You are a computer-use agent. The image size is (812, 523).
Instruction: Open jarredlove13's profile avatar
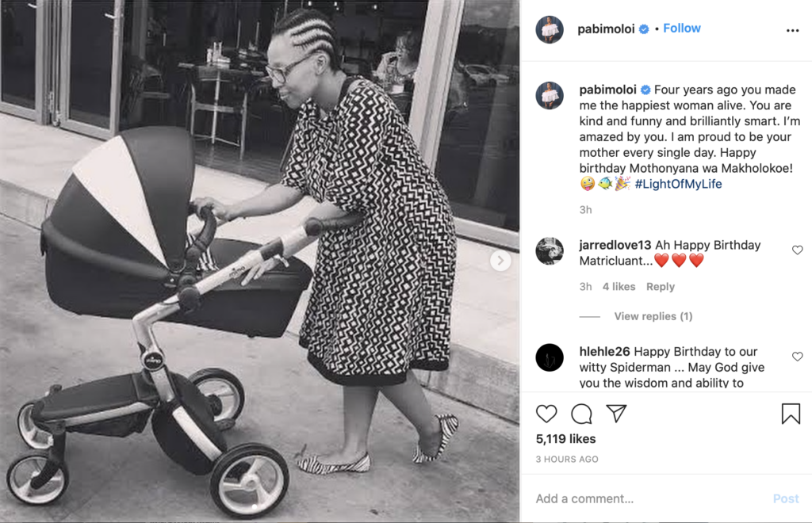(550, 251)
